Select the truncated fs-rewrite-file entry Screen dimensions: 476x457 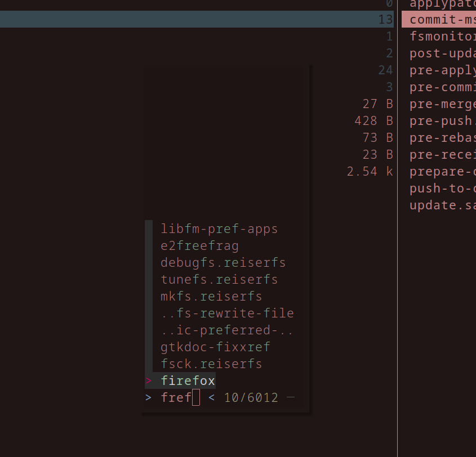click(x=227, y=313)
